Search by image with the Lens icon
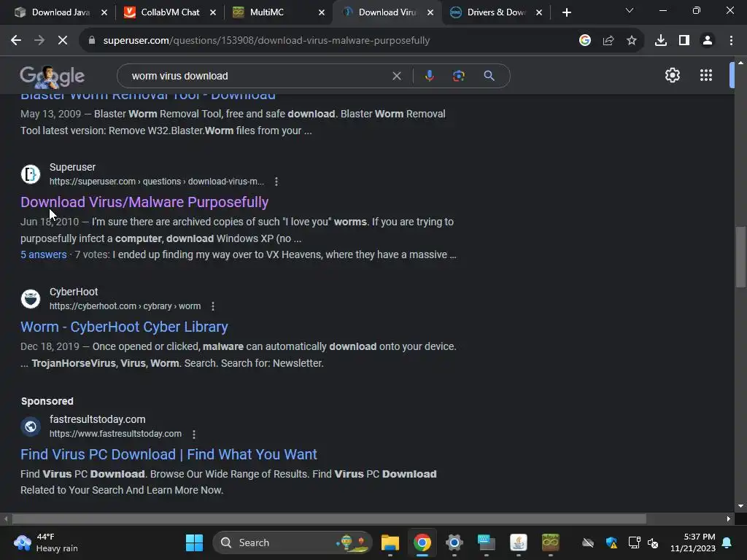 click(x=458, y=76)
